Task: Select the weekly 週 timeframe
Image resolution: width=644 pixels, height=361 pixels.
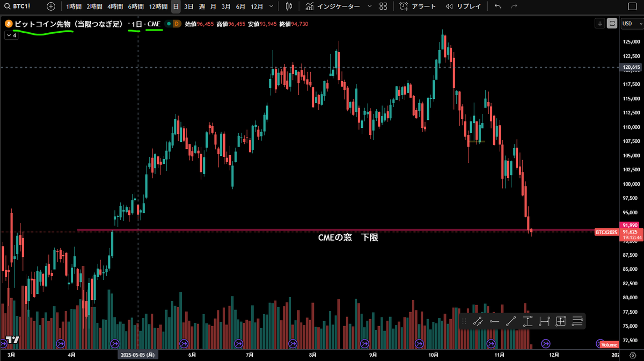Action: 202,6
